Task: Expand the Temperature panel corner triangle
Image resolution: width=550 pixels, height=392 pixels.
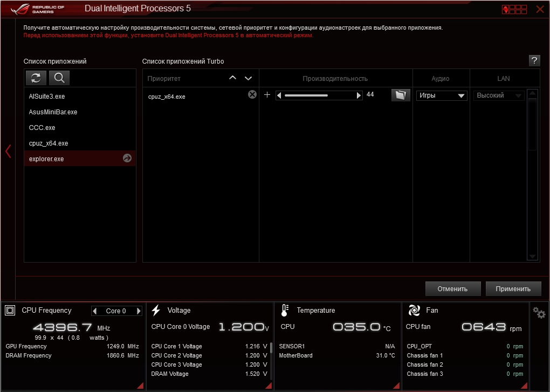Action: [396, 386]
